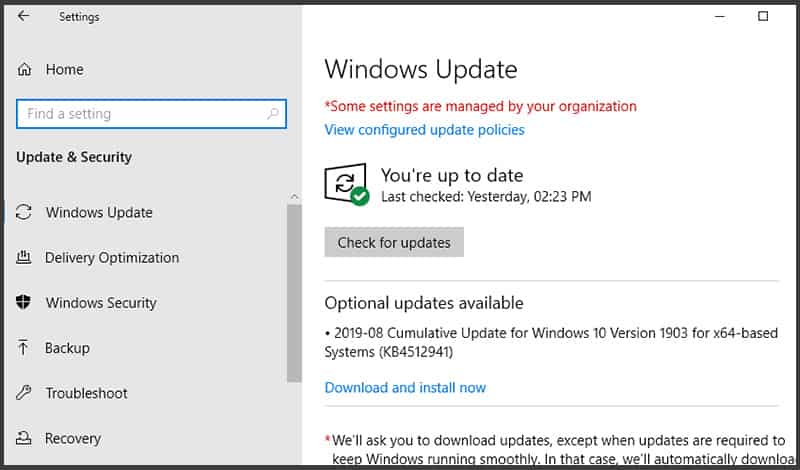
Task: Click the search magnifier icon
Action: pos(272,114)
